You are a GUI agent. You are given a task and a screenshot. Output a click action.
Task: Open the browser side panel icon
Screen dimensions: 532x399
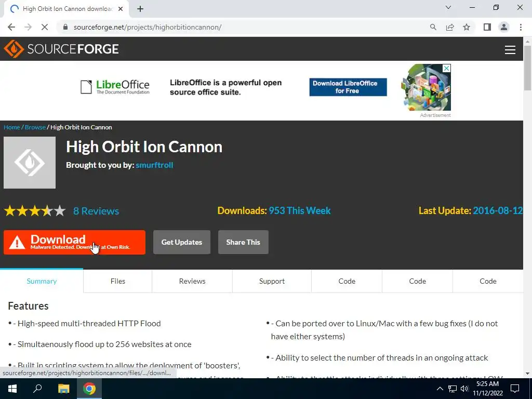pos(487,27)
